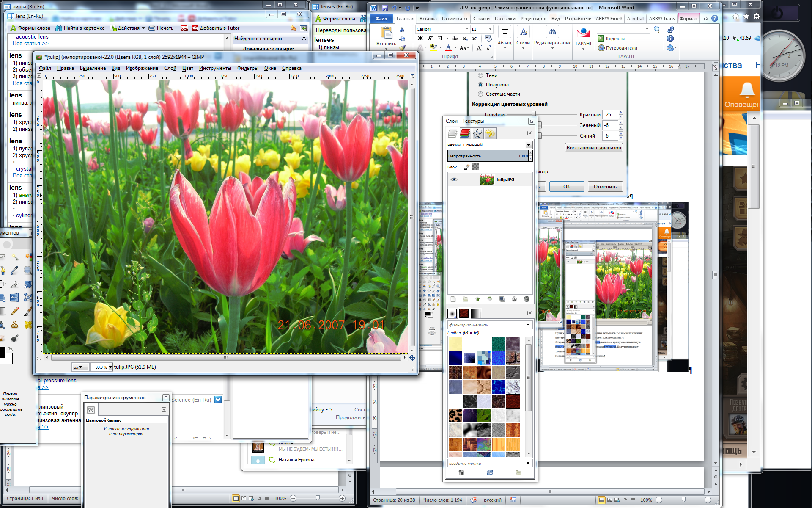812x508 pixels.
Task: Click Добавить в Tutor button
Action: coord(215,28)
